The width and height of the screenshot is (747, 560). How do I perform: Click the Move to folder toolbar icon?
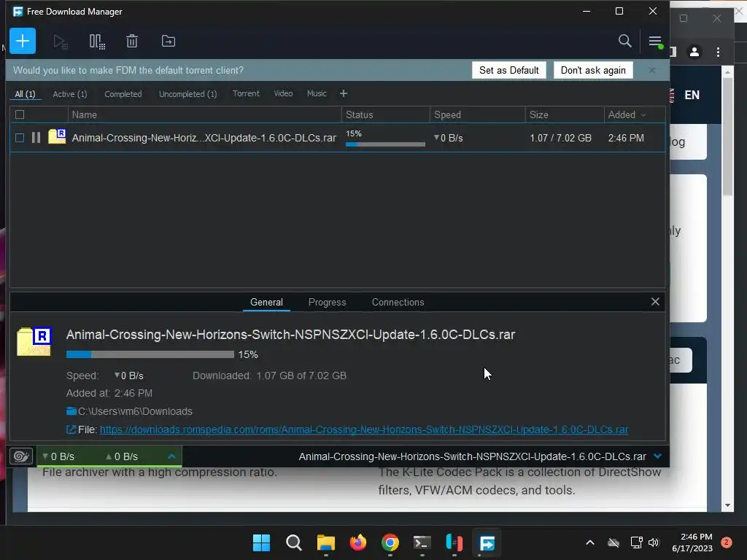[x=169, y=41]
